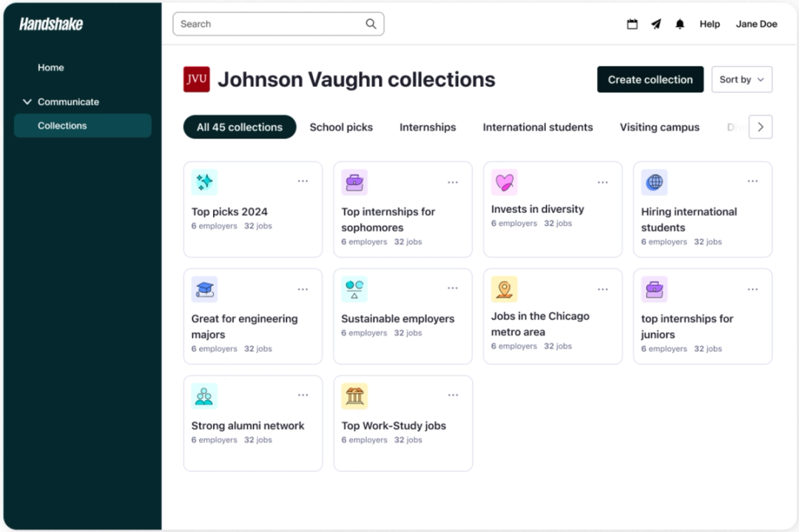This screenshot has height=532, width=799.
Task: Open more options for Top Work-Study jobs
Action: point(453,395)
